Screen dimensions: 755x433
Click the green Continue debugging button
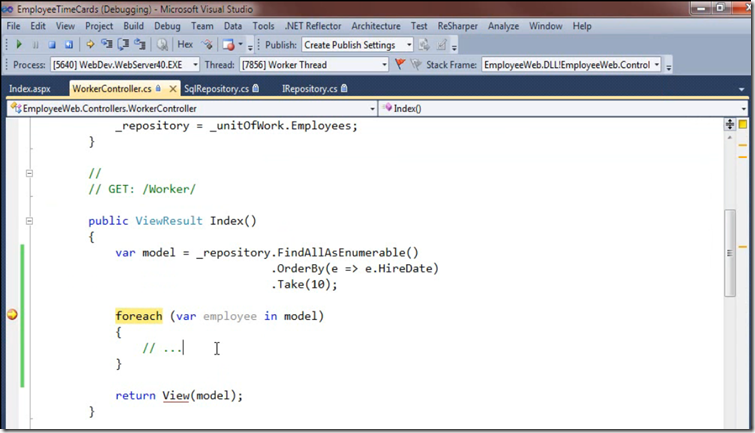click(x=19, y=45)
